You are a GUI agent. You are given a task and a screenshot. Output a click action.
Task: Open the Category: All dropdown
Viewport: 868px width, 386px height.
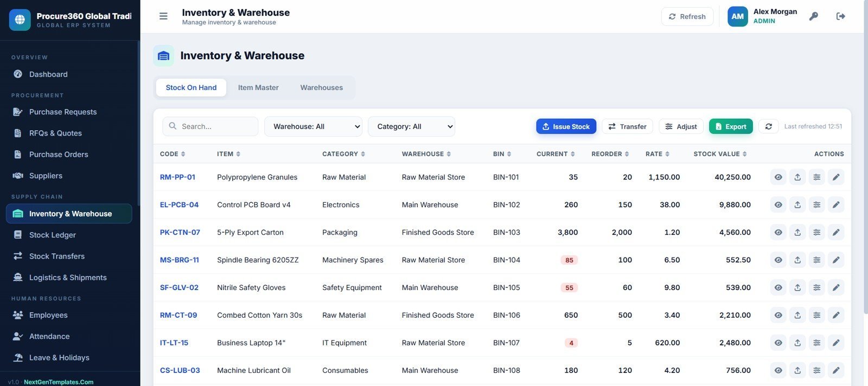[x=411, y=126]
